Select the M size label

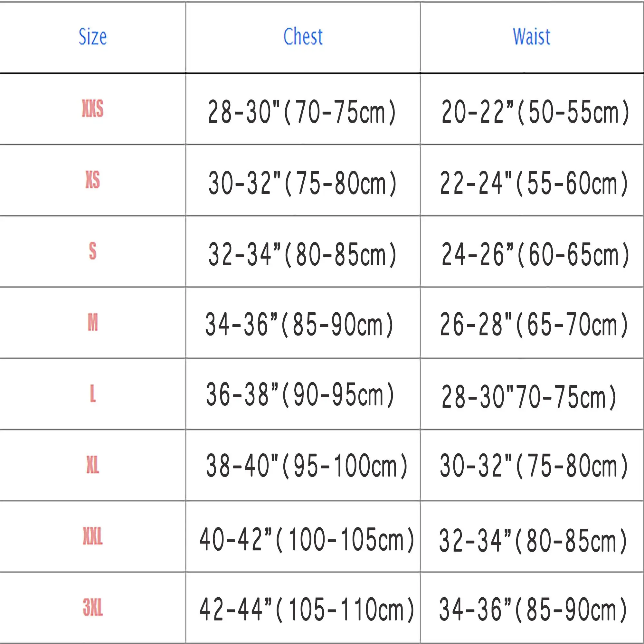coord(93,322)
